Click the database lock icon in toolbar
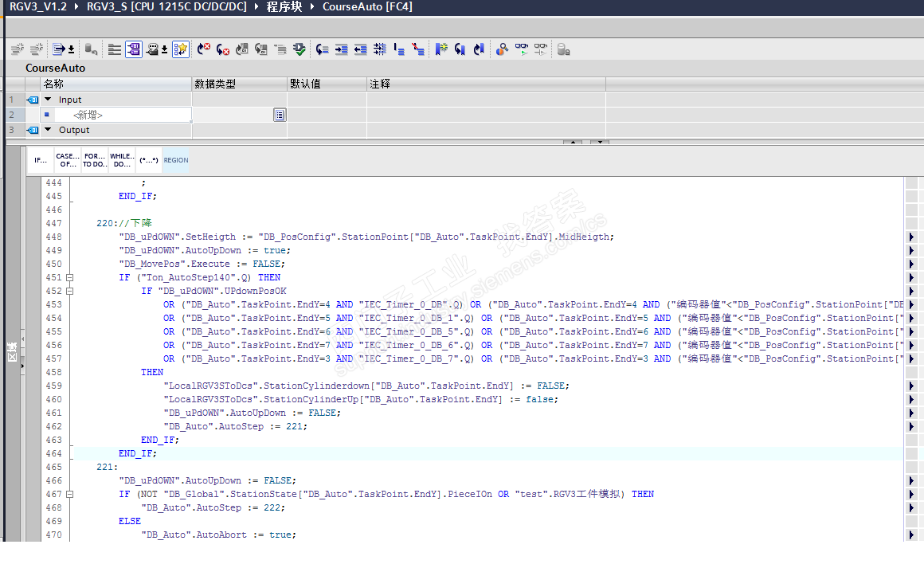 563,49
